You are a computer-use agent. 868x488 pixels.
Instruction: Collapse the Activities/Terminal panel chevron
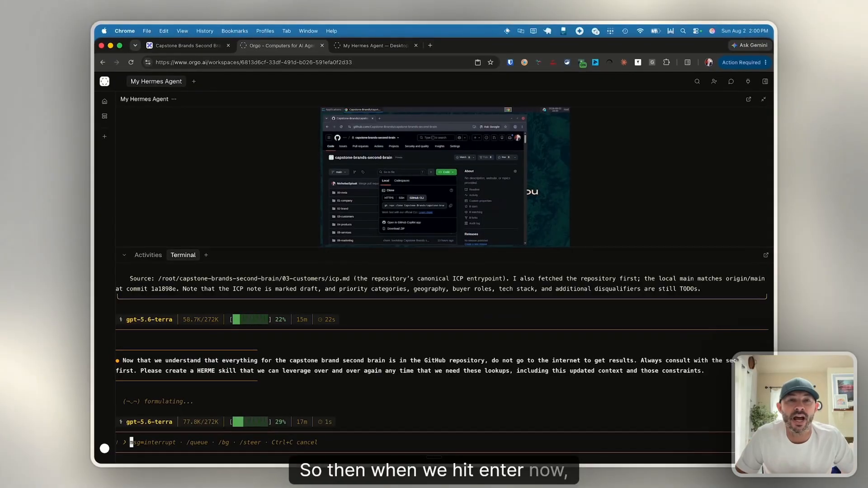click(124, 255)
